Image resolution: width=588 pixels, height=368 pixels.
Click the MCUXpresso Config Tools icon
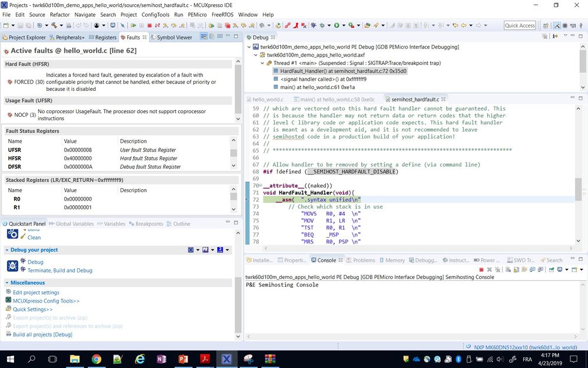[9, 300]
